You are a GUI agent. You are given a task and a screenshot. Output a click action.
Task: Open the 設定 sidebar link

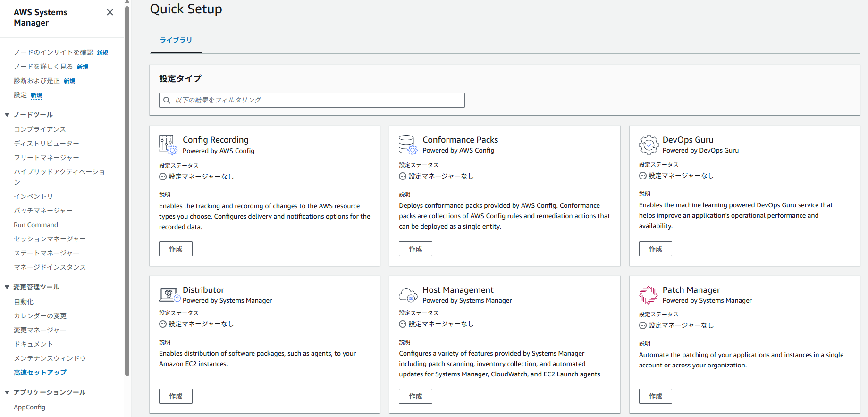(x=20, y=95)
